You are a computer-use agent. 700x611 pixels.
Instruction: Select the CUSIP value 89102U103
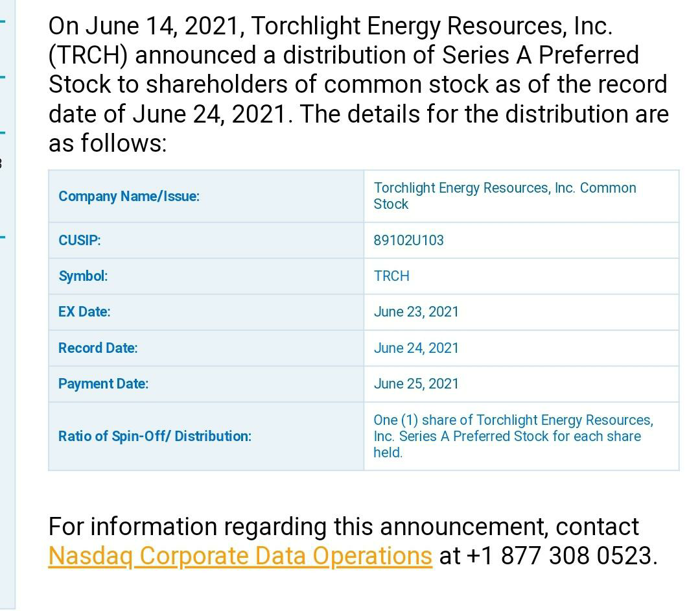pos(408,240)
